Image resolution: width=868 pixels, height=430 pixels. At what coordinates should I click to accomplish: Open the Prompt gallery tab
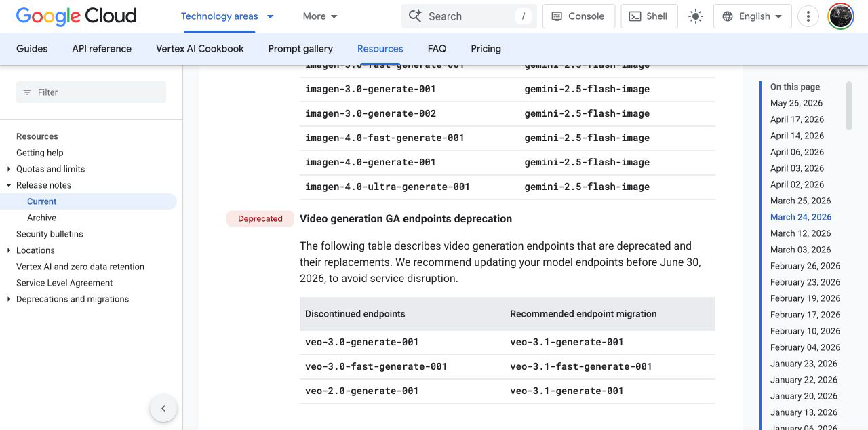pyautogui.click(x=300, y=49)
